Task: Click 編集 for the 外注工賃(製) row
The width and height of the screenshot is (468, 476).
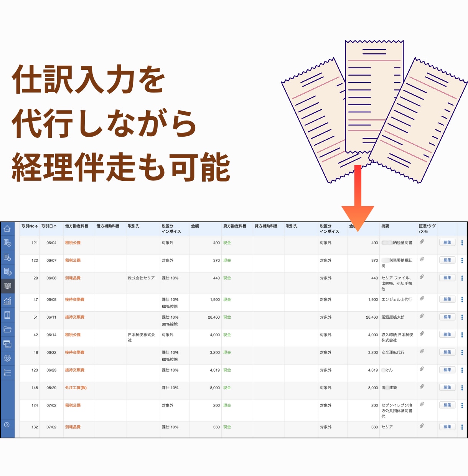Action: tap(447, 388)
